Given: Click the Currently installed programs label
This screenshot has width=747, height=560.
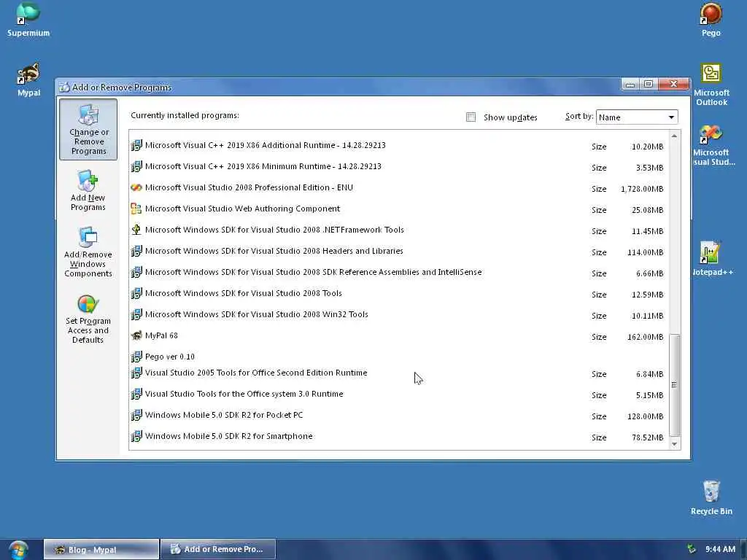Looking at the screenshot, I should [x=185, y=115].
